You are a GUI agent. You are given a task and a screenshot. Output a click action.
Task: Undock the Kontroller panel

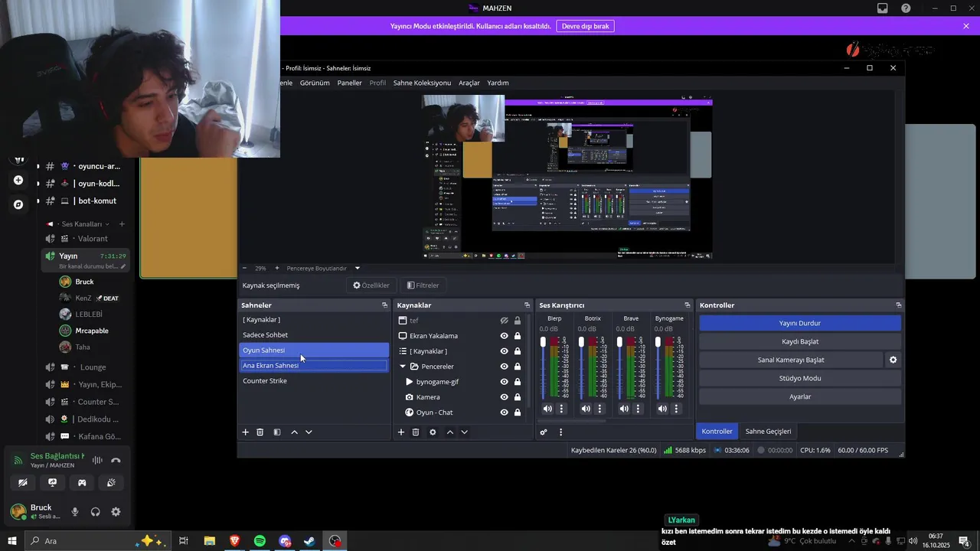898,305
